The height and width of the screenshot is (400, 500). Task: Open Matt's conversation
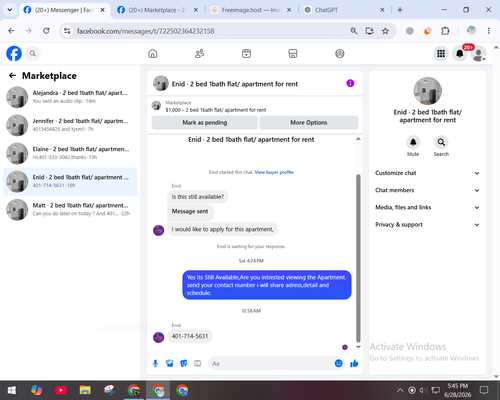pos(70,210)
